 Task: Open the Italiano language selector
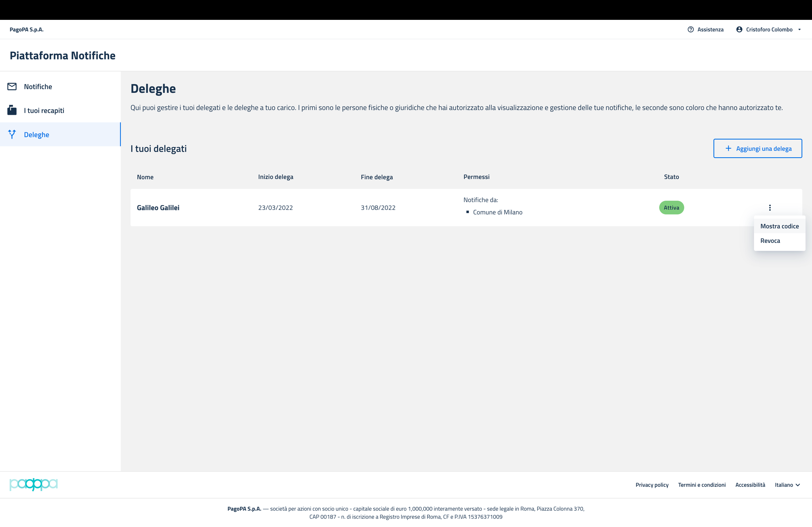point(787,485)
